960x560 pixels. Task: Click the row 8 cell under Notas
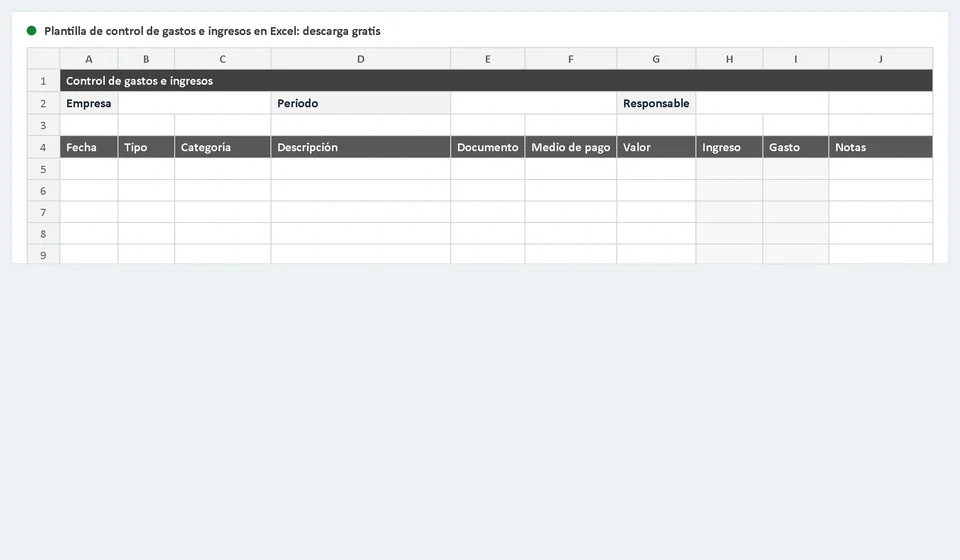(x=881, y=234)
